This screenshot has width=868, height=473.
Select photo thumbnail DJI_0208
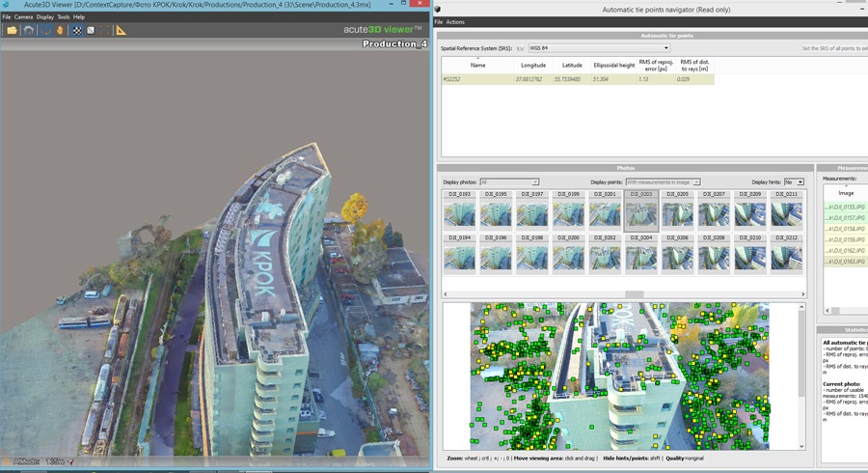coord(714,254)
